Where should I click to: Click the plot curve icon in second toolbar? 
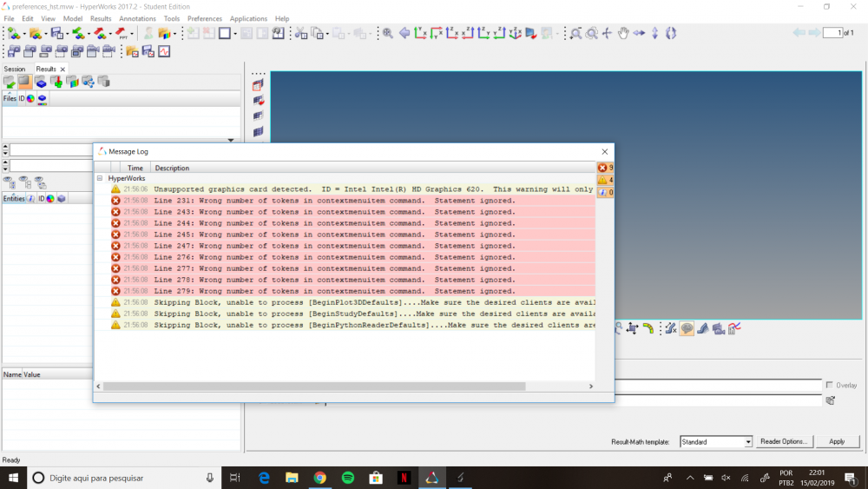pos(164,51)
